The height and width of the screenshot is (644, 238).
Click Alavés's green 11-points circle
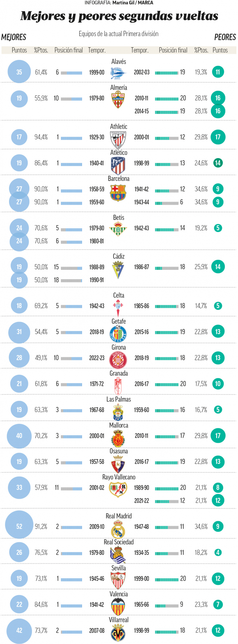tap(218, 72)
